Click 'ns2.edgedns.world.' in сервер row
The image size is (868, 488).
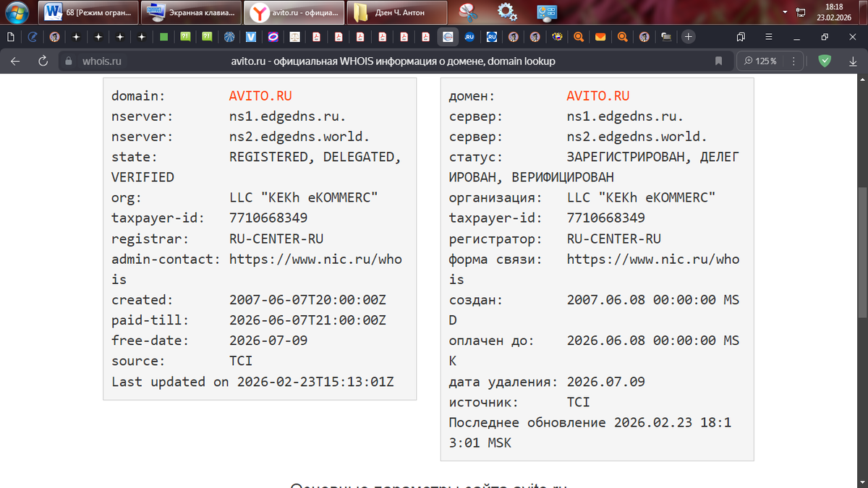pos(637,137)
